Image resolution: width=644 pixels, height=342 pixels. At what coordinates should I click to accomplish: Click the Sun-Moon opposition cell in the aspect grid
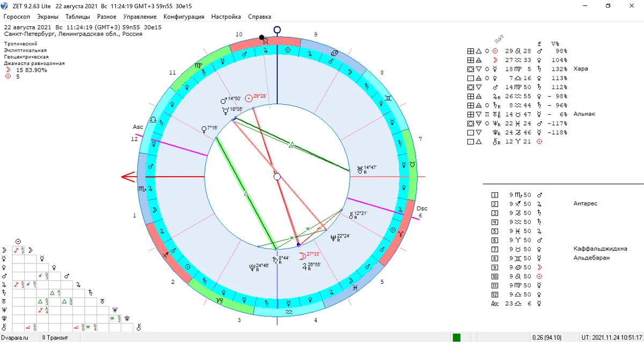click(x=18, y=250)
